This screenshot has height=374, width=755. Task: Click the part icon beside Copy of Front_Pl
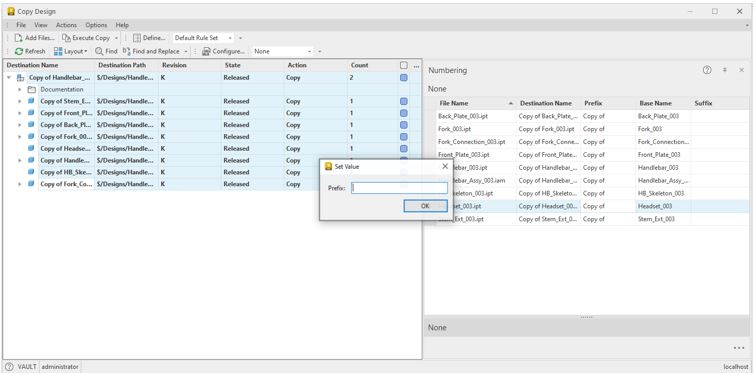pyautogui.click(x=31, y=113)
